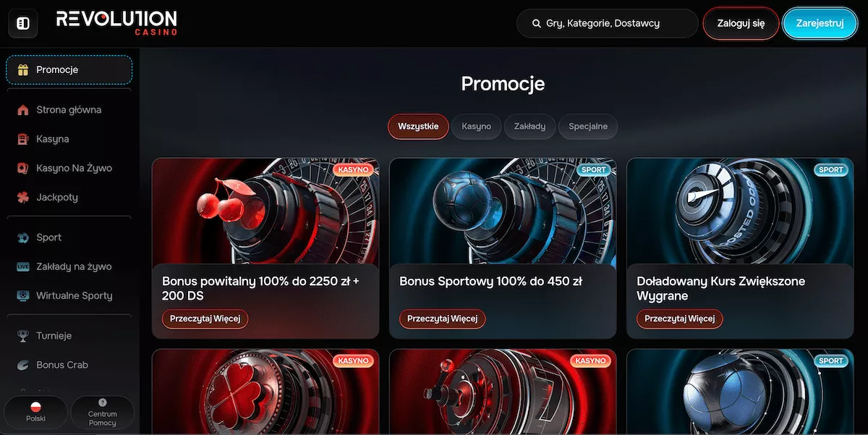Open the Polski language selector

coord(35,413)
